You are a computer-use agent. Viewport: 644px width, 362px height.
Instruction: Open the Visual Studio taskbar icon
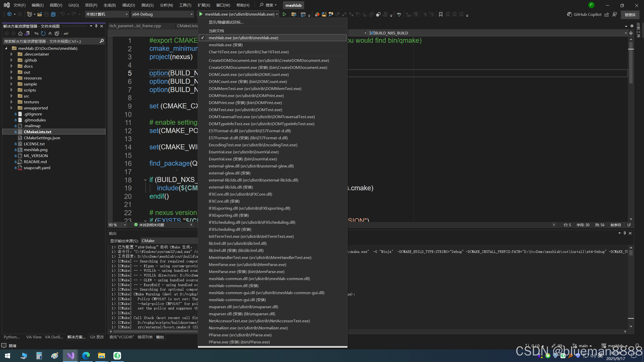pyautogui.click(x=70, y=355)
